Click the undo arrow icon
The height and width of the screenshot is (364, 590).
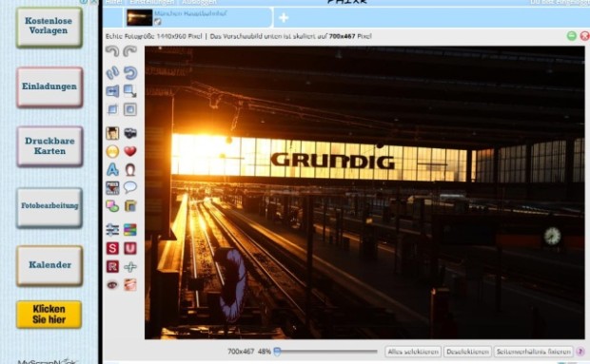(x=112, y=51)
